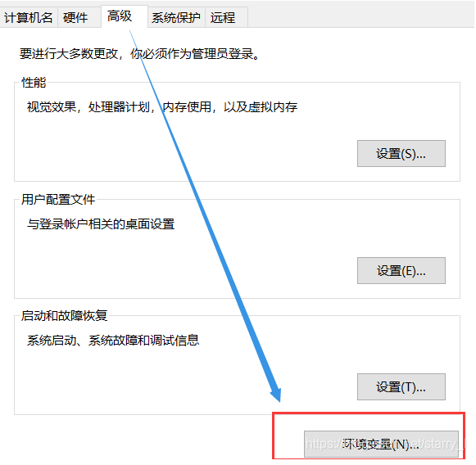Go to the 系统保护 tab
The image size is (476, 465).
176,17
